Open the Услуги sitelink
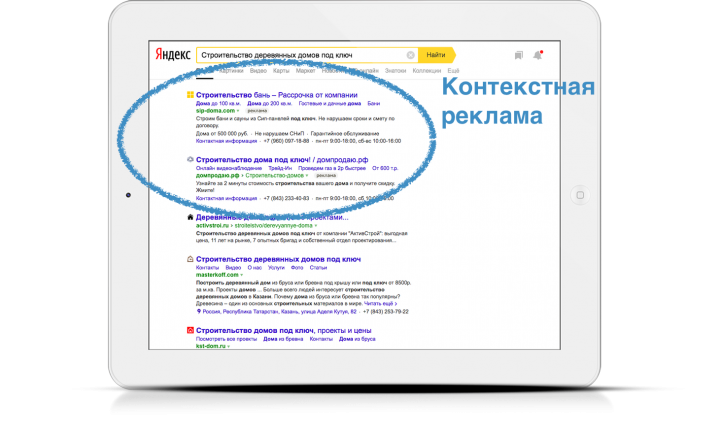720x428 pixels. click(x=276, y=267)
